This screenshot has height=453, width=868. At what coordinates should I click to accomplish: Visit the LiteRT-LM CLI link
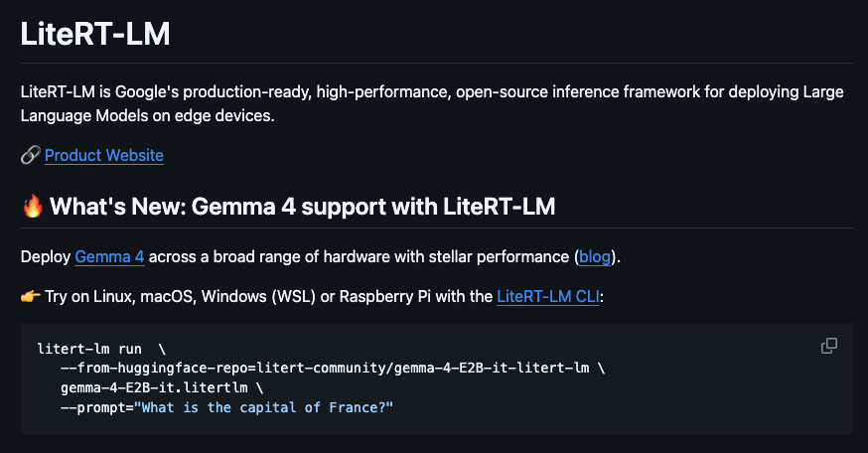click(x=548, y=296)
